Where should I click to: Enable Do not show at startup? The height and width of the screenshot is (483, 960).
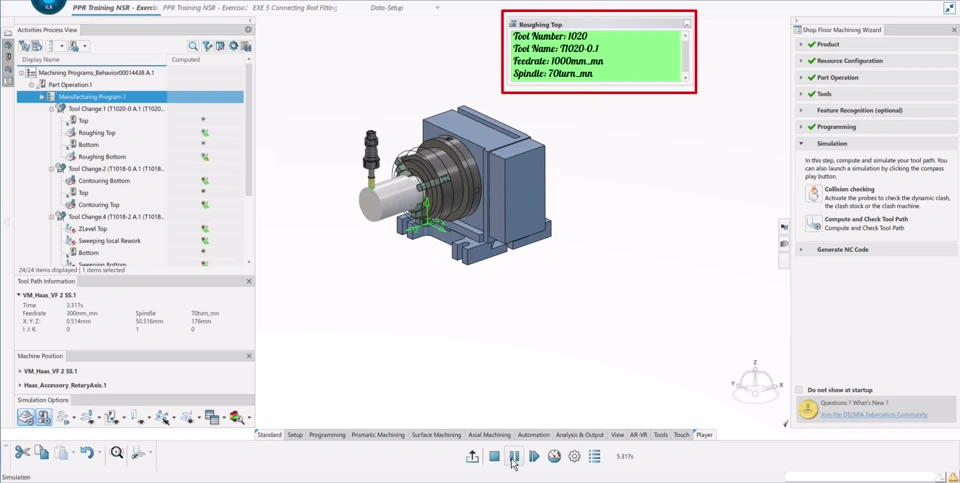point(799,390)
